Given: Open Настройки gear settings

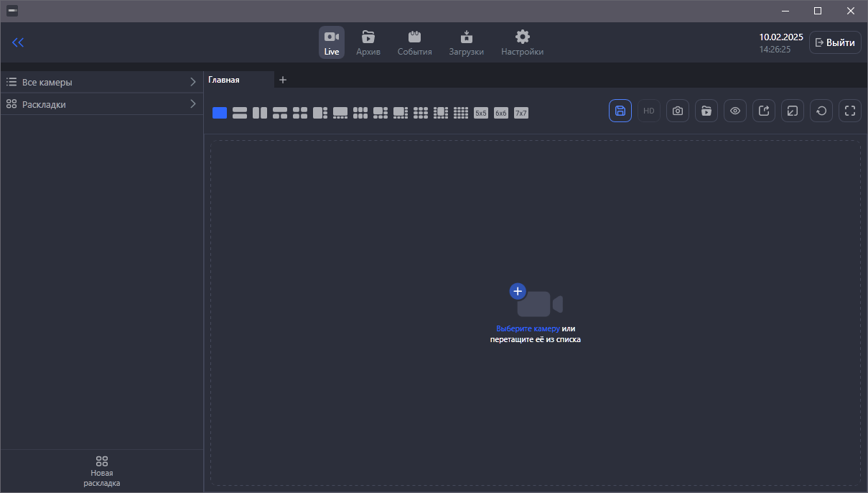Looking at the screenshot, I should [522, 42].
